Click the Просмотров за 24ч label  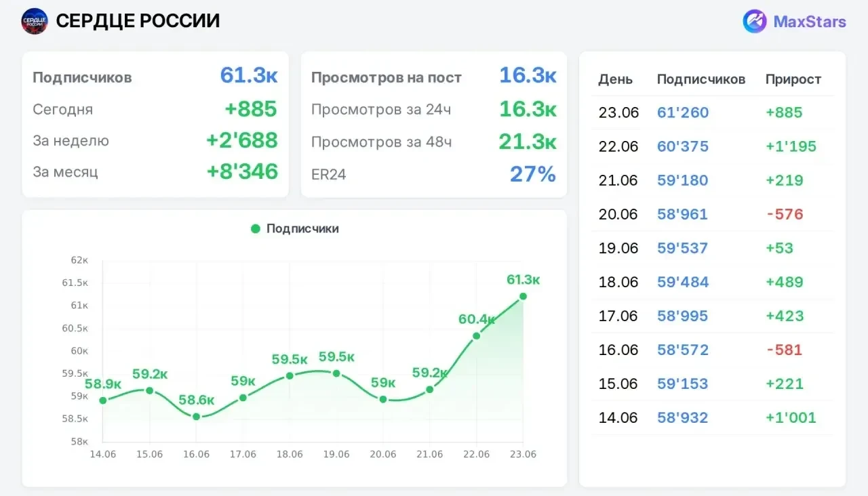click(381, 109)
